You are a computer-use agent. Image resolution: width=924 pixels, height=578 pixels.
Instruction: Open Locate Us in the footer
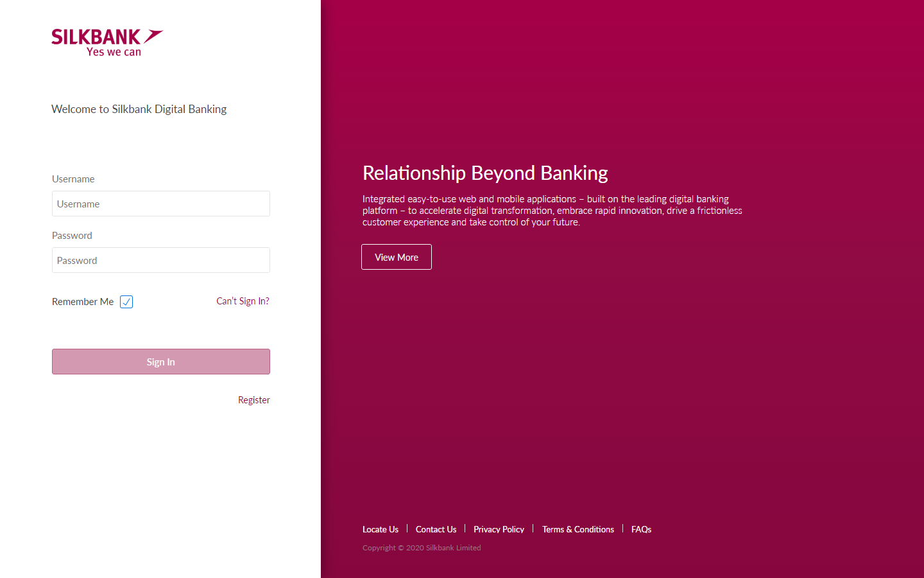(x=380, y=529)
